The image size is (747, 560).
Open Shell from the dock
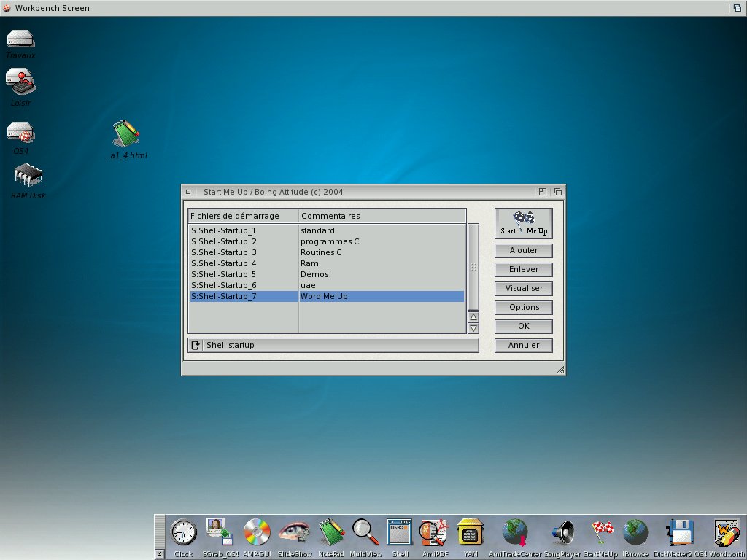[x=400, y=532]
